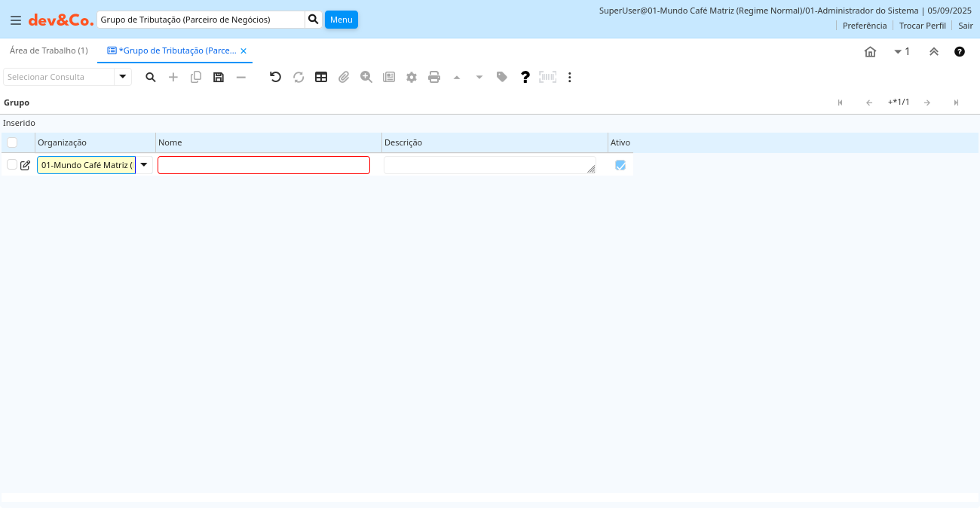
Task: Click the Trocar Perfil link
Action: (922, 26)
